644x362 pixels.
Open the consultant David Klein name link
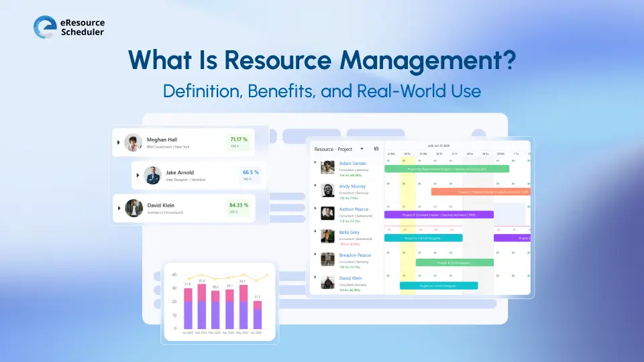click(350, 278)
